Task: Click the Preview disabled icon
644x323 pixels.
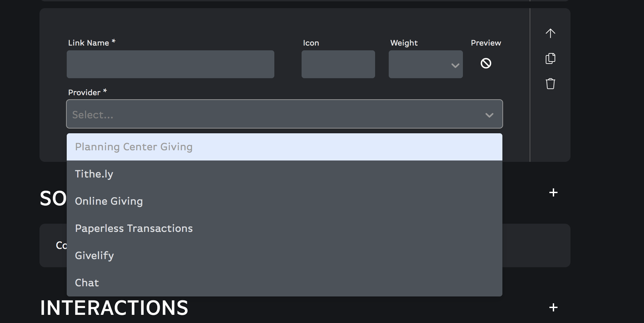Action: pyautogui.click(x=486, y=63)
